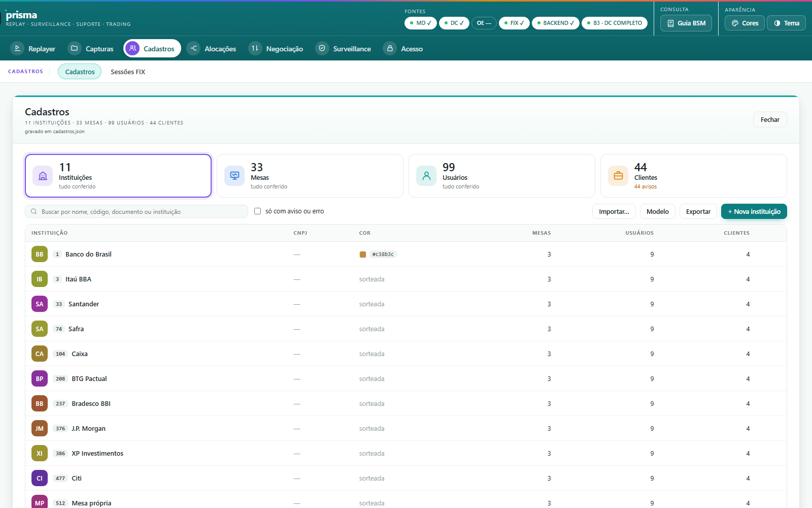Click Banco do Brasil color swatch

click(x=363, y=255)
